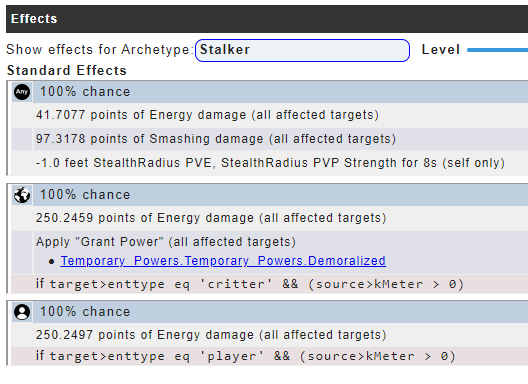Viewport: 528px width, 384px height.
Task: Click the 'player' enttype condition line
Action: pos(269,356)
